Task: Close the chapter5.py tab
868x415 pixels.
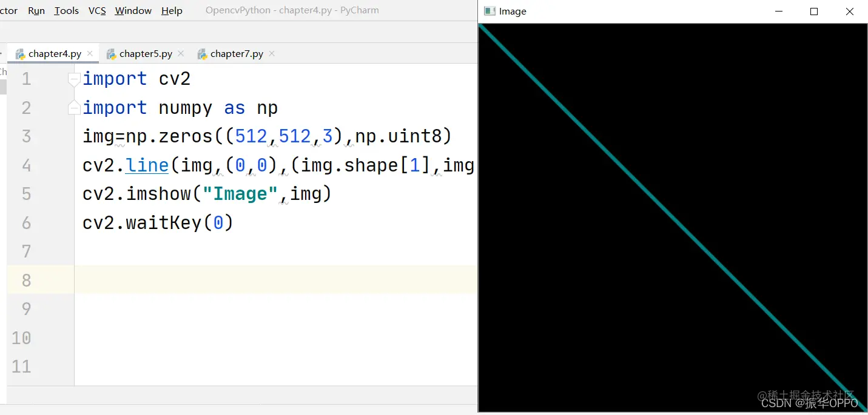Action: (181, 54)
